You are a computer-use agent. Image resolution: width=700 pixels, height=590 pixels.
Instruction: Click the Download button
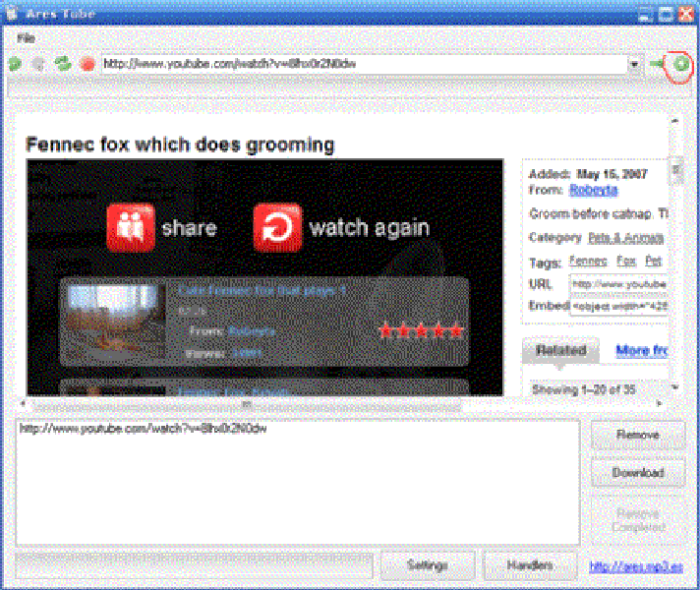637,472
